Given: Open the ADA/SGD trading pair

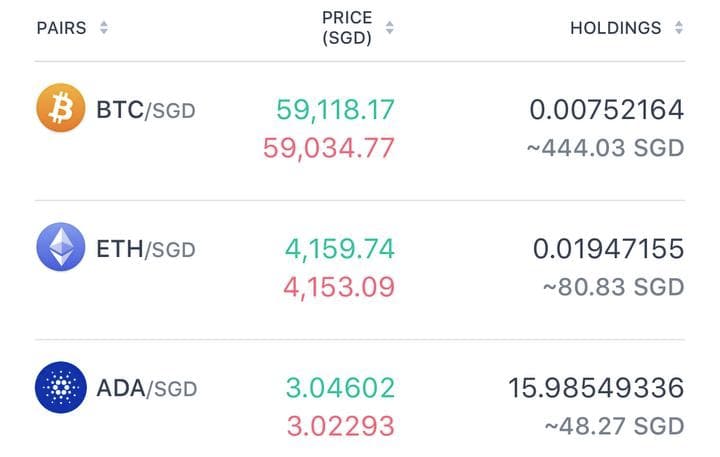Looking at the screenshot, I should [x=146, y=387].
